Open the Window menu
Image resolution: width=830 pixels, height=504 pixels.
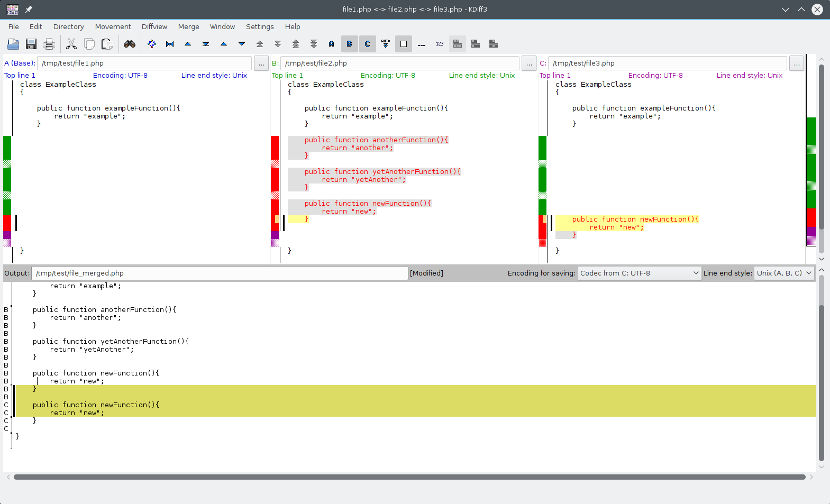pos(222,26)
